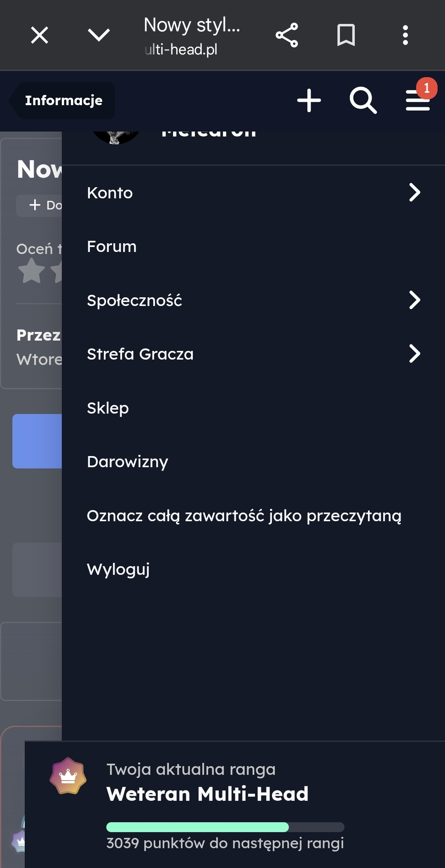Open the Forum menu item
This screenshot has width=445, height=868.
(112, 247)
